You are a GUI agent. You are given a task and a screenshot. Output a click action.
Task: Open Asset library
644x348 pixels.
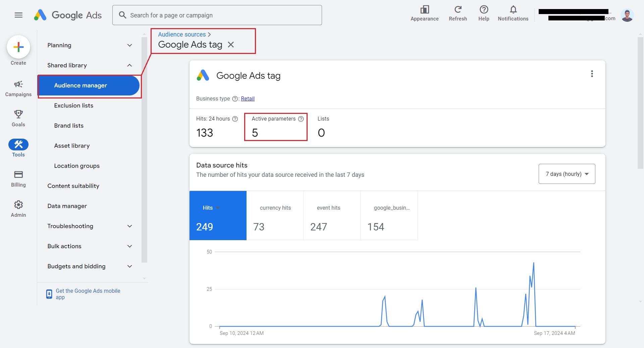point(72,146)
